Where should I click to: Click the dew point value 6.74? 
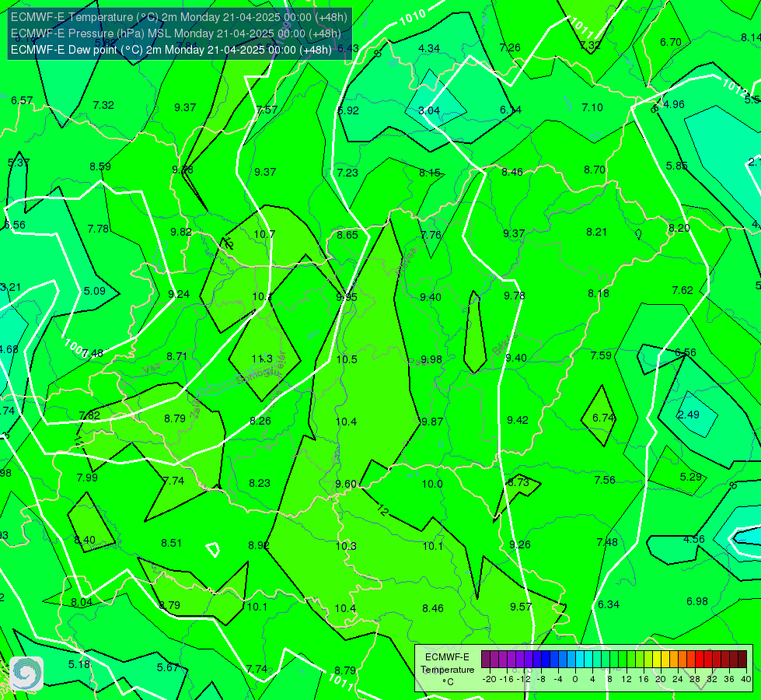click(x=604, y=418)
